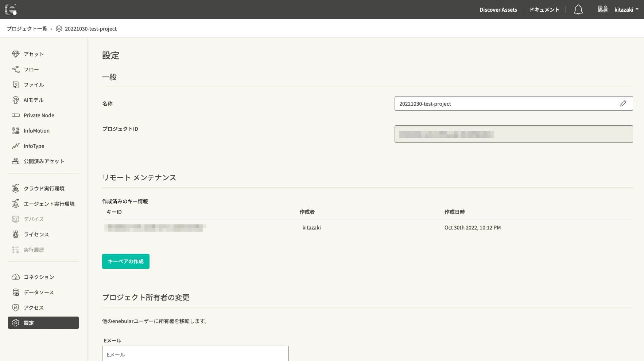Click the data source database icon
This screenshot has width=644, height=361.
(15, 292)
